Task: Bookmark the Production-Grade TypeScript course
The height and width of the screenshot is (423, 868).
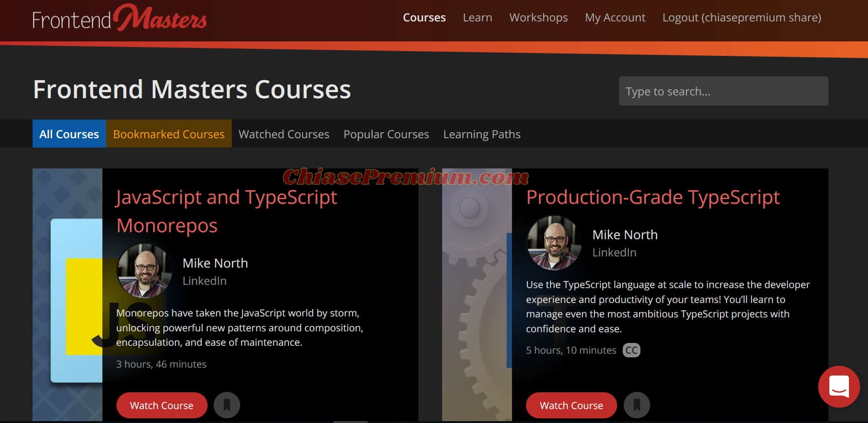Action: pos(637,405)
